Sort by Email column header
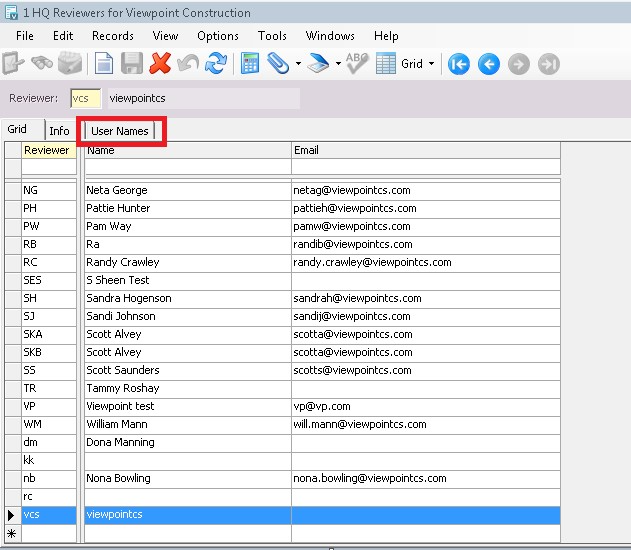The image size is (631, 550). click(426, 150)
